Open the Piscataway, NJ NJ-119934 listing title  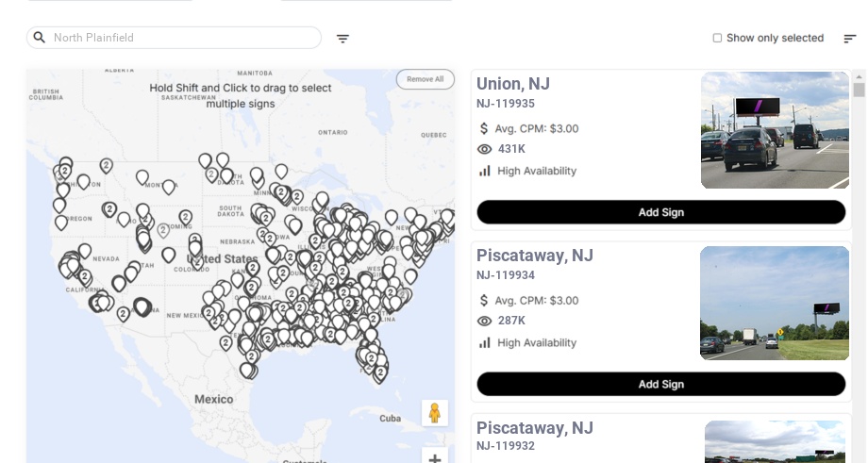pyautogui.click(x=534, y=256)
